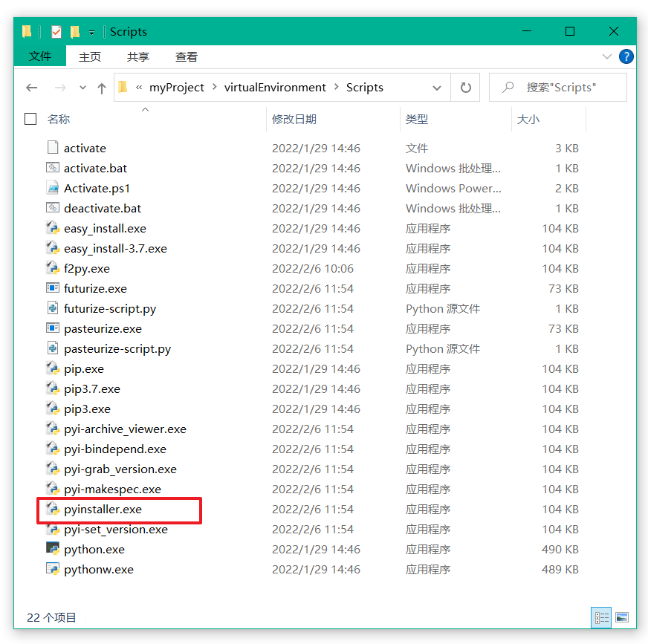This screenshot has width=648, height=644.
Task: Click the Activate.ps1 PowerShell file icon
Action: pos(53,187)
